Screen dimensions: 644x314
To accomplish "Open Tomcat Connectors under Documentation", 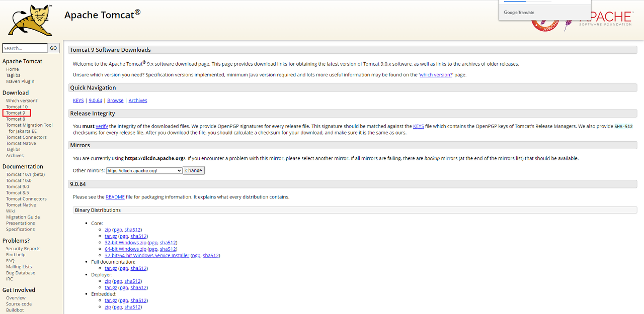I will [x=26, y=199].
